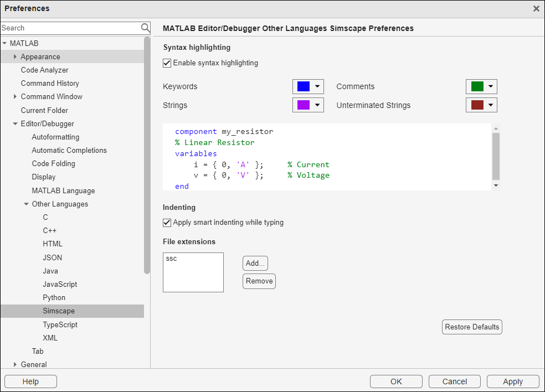Select MATLAB root in the tree
Screen dimensions: 545x392
pos(24,43)
